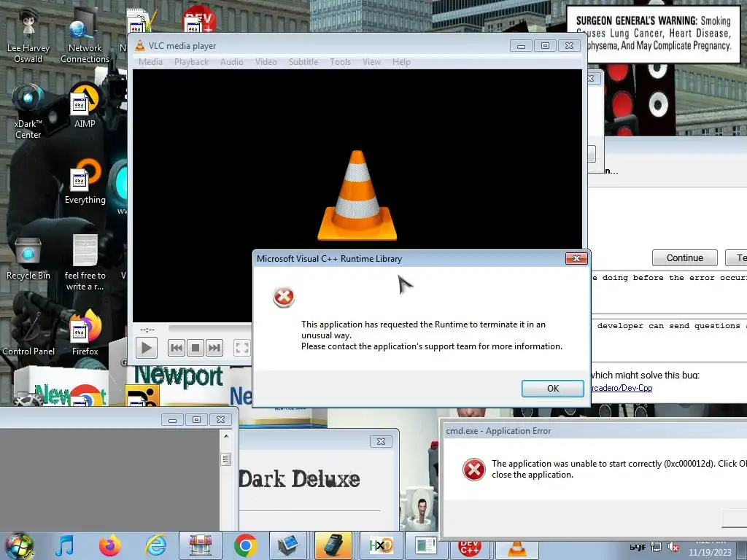Click the cmd.exe error icon

click(x=474, y=470)
